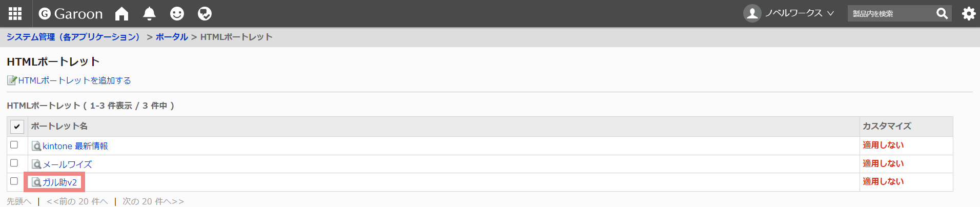Viewport: 980px width, 207px height.
Task: Open システム管理（各アプリケーション） breadcrumb link
Action: tap(73, 37)
